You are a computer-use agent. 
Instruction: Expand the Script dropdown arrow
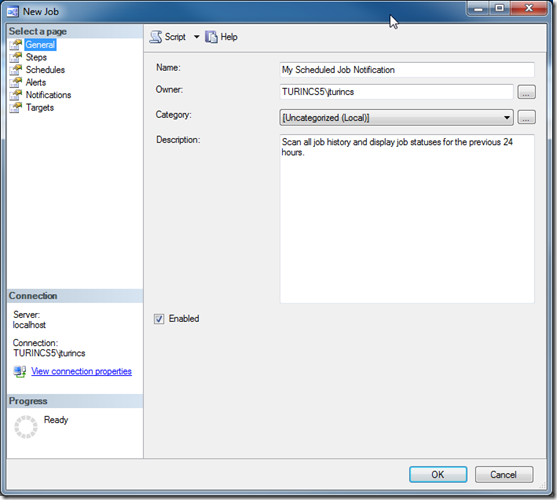click(x=196, y=37)
